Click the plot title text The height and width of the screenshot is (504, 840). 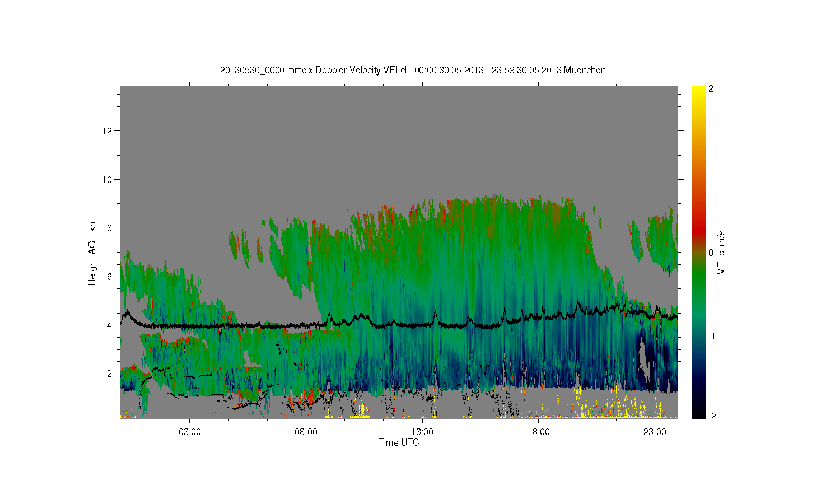click(x=413, y=70)
